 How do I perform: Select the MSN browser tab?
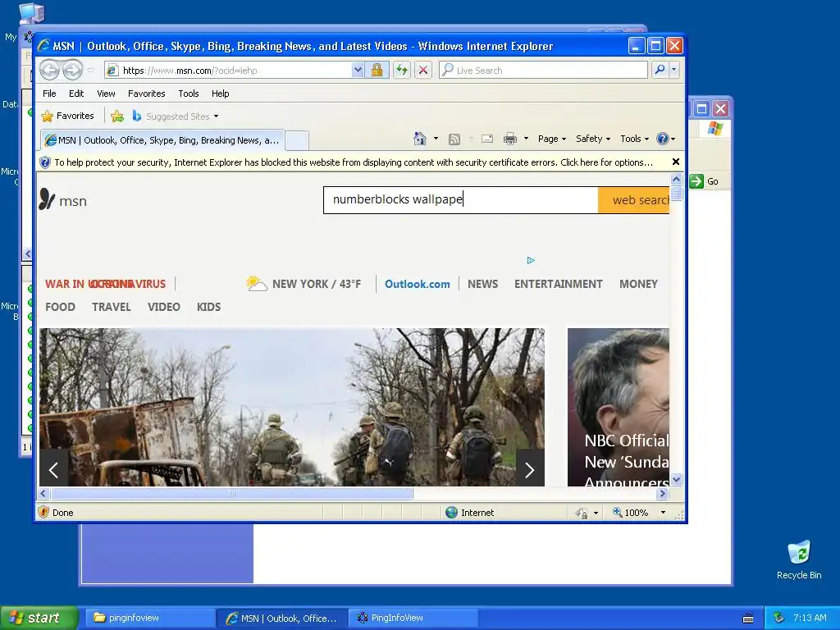click(163, 140)
